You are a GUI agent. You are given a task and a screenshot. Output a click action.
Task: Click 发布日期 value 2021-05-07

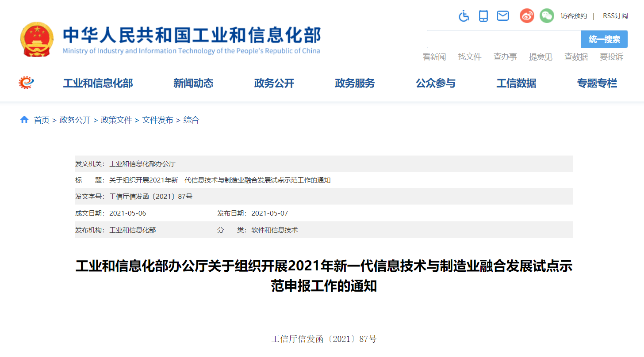[270, 213]
